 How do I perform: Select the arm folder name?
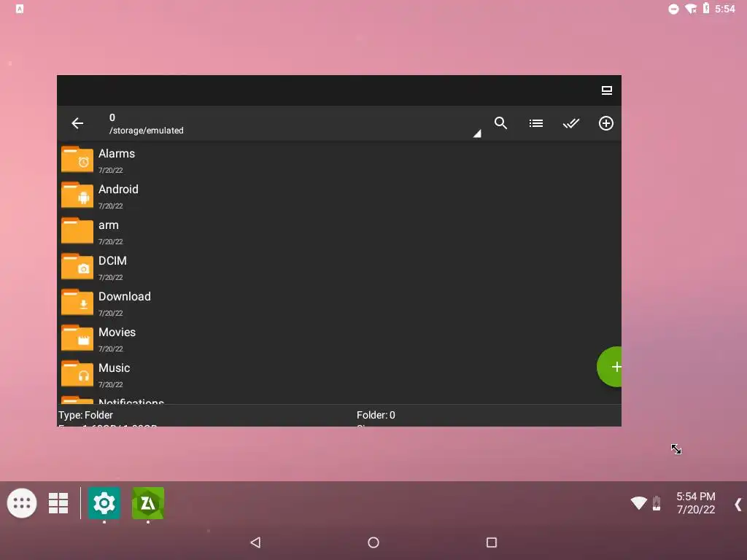click(109, 225)
